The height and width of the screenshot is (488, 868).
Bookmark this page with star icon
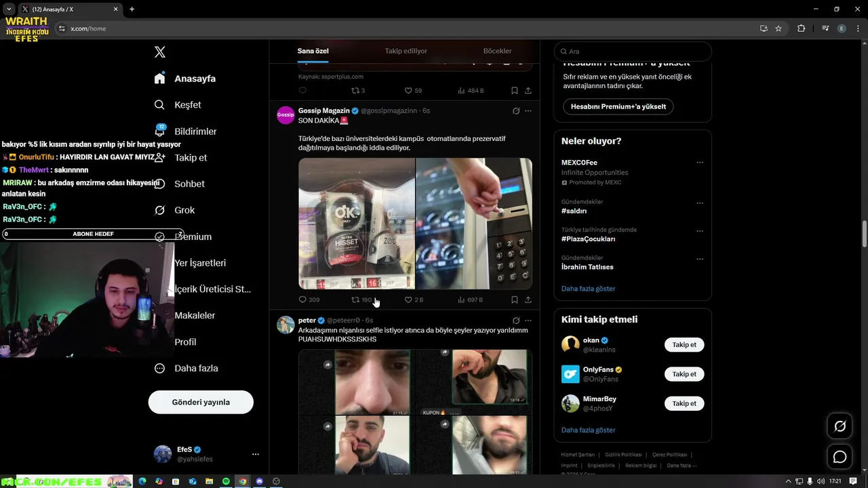click(778, 28)
